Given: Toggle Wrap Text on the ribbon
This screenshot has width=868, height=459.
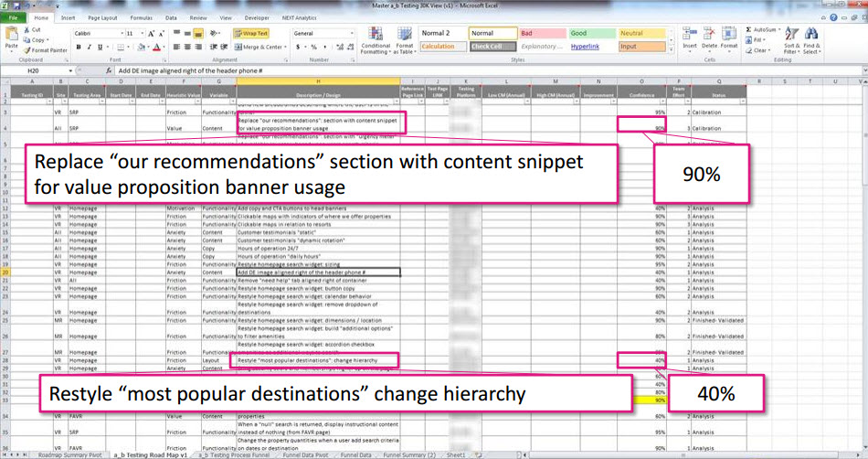Looking at the screenshot, I should 249,33.
